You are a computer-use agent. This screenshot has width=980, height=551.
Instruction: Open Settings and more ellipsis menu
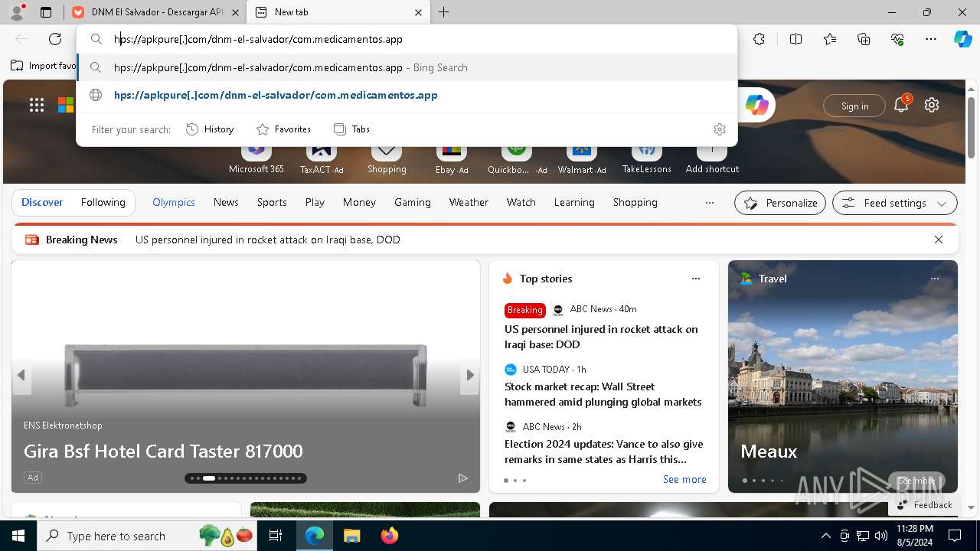point(931,39)
